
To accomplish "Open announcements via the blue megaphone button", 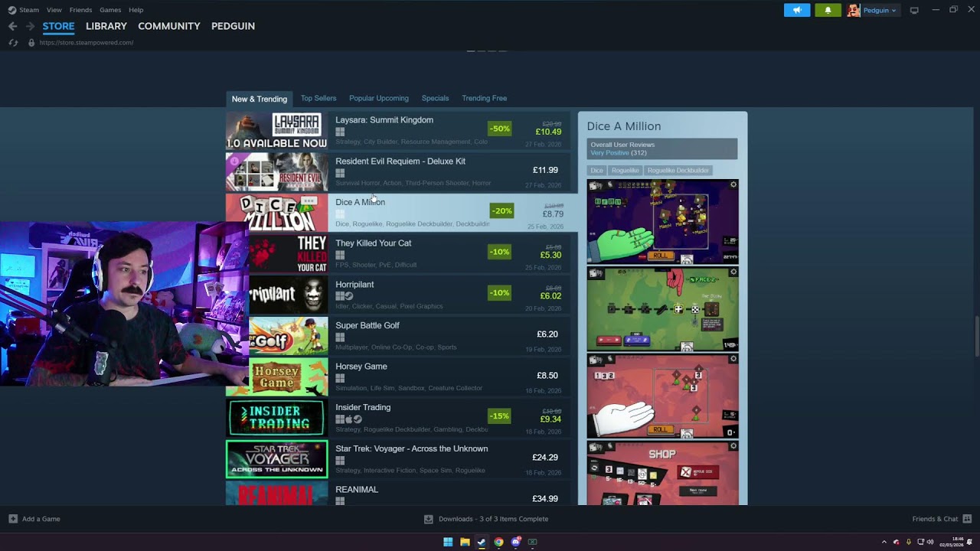I will [797, 10].
